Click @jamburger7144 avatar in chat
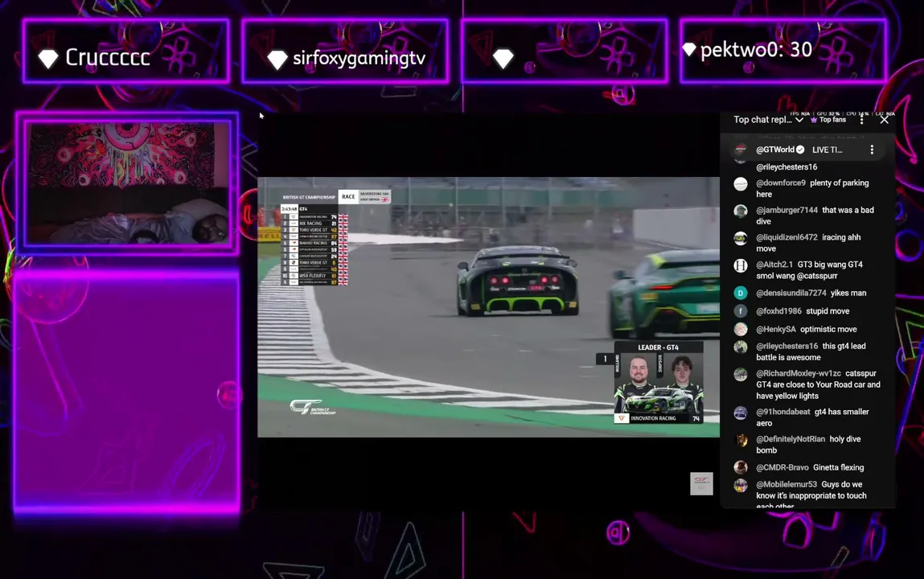Viewport: 924px width, 579px height. click(x=741, y=211)
